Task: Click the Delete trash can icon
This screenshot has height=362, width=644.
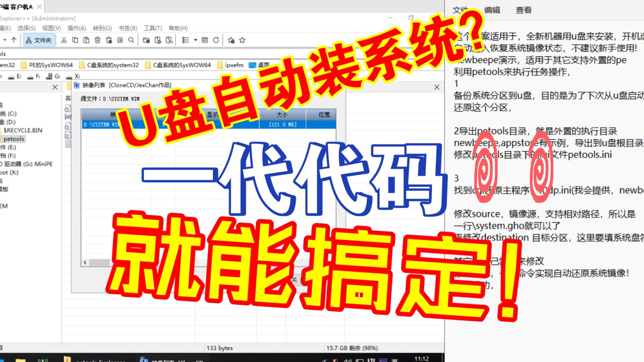Action: click(x=98, y=40)
